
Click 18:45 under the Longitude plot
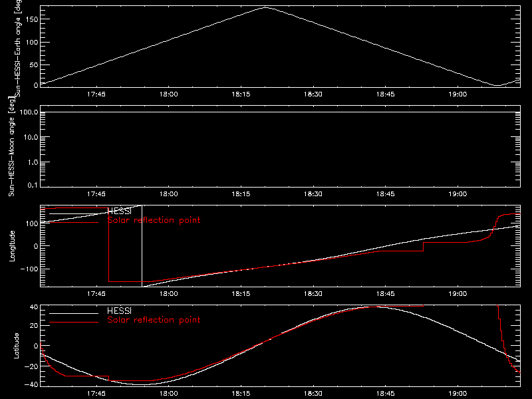(386, 294)
